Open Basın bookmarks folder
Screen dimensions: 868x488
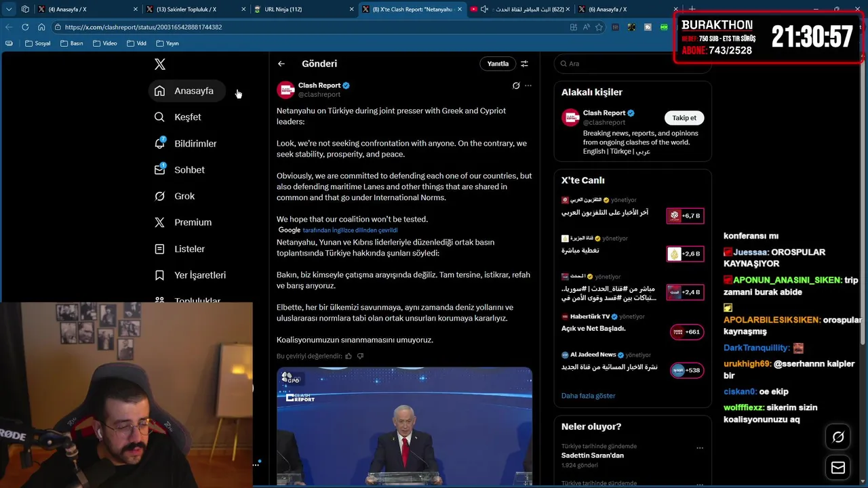tap(71, 43)
